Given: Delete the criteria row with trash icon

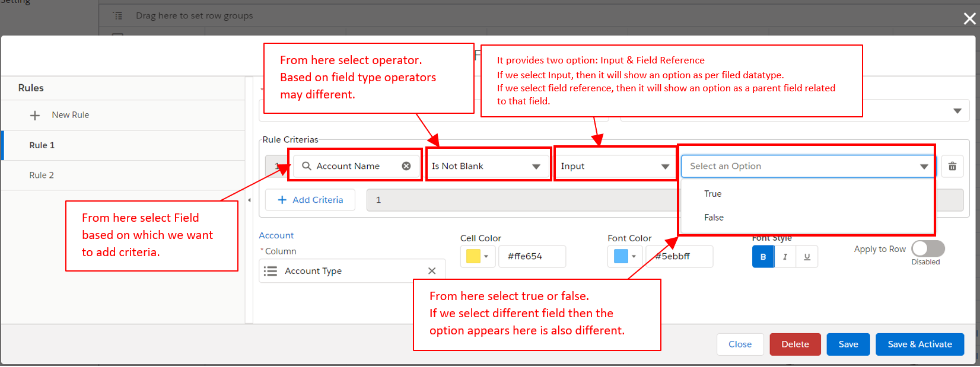Looking at the screenshot, I should 952,166.
